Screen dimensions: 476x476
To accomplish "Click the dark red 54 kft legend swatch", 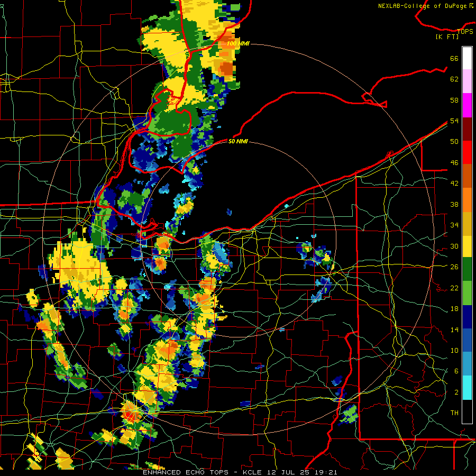I will click(467, 129).
